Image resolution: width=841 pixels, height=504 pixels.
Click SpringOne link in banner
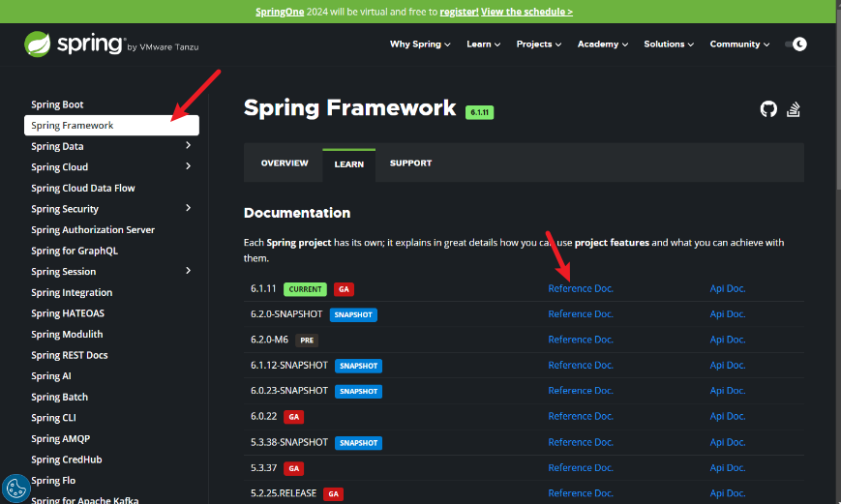coord(280,12)
